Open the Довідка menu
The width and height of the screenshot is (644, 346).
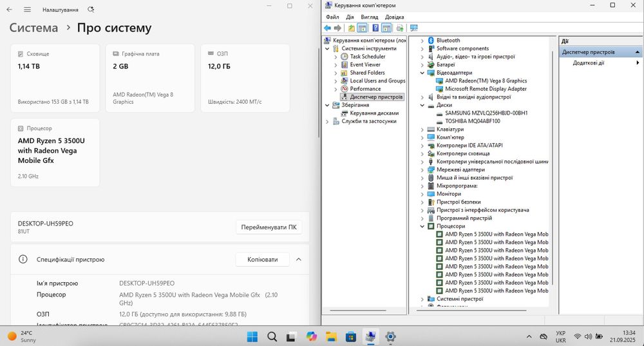point(394,17)
